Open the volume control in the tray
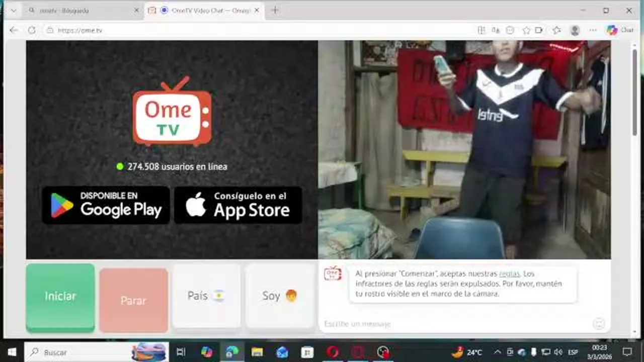This screenshot has width=644, height=362. [558, 352]
